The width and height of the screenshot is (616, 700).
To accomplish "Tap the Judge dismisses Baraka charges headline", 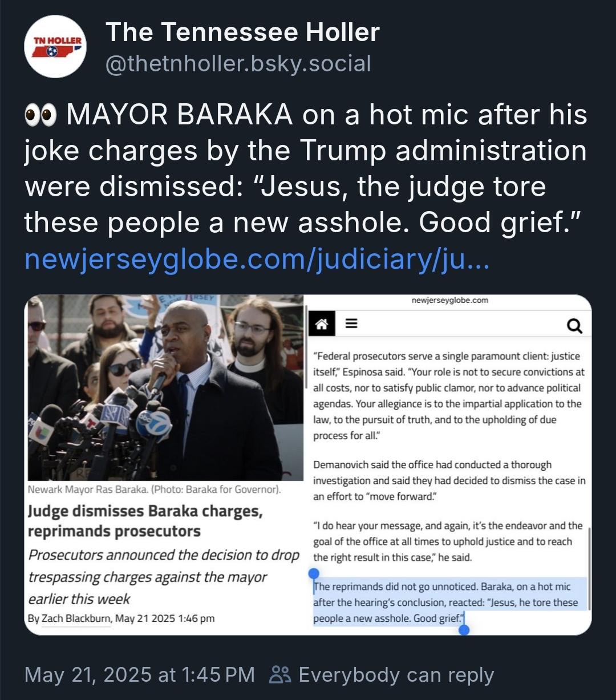I will click(x=145, y=521).
